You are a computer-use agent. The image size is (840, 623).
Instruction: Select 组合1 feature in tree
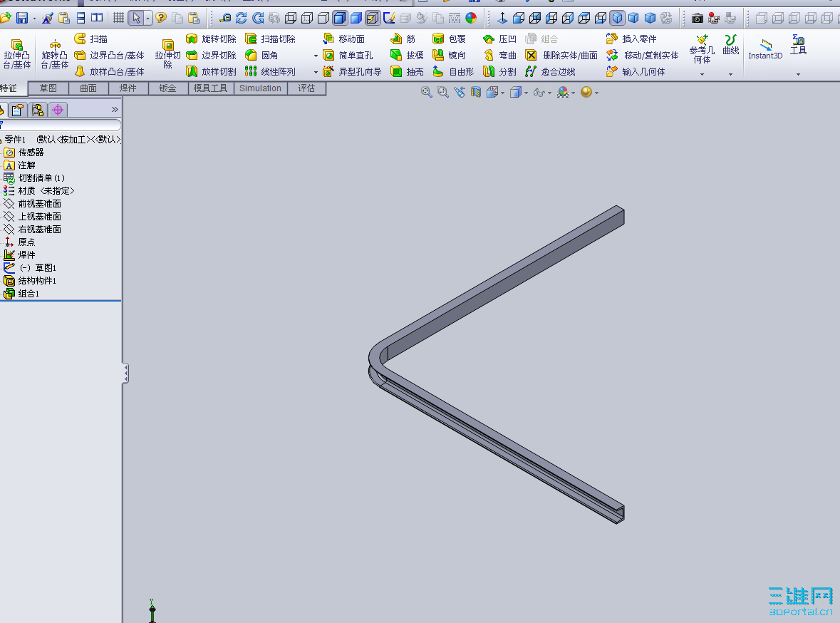21,293
